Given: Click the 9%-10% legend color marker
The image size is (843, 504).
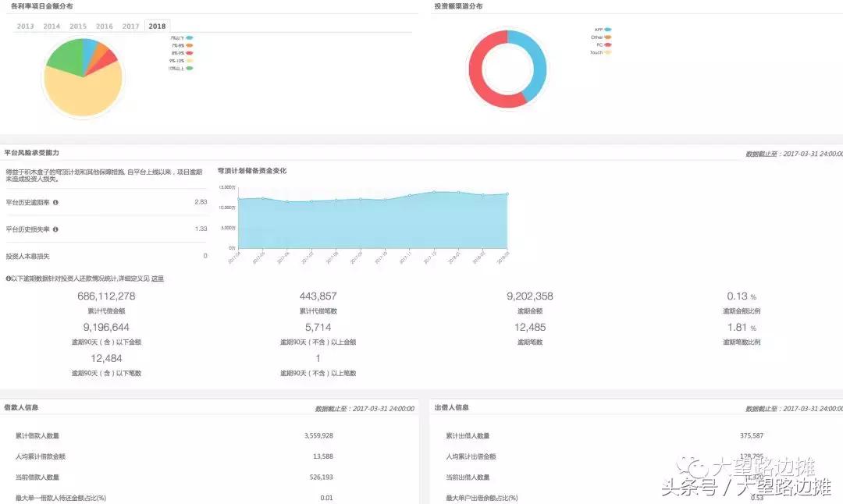Looking at the screenshot, I should point(190,60).
